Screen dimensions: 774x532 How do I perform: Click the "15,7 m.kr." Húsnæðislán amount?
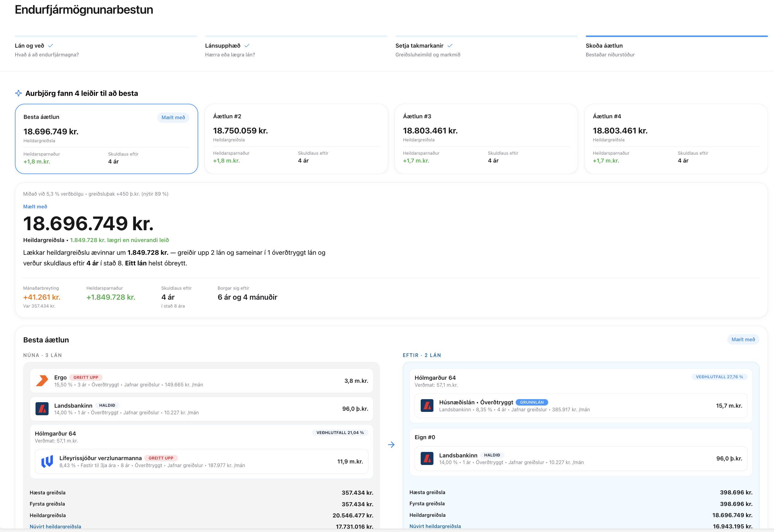coord(729,406)
